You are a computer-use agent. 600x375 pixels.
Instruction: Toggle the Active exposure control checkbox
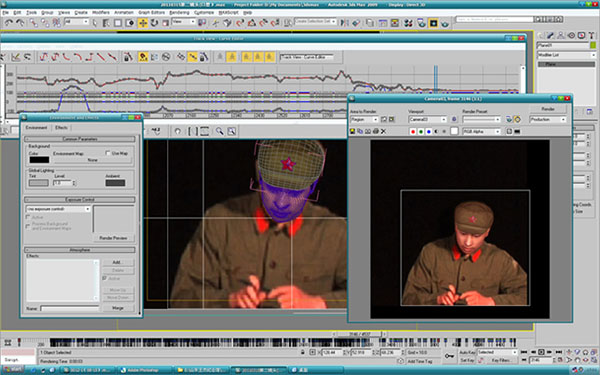28,217
